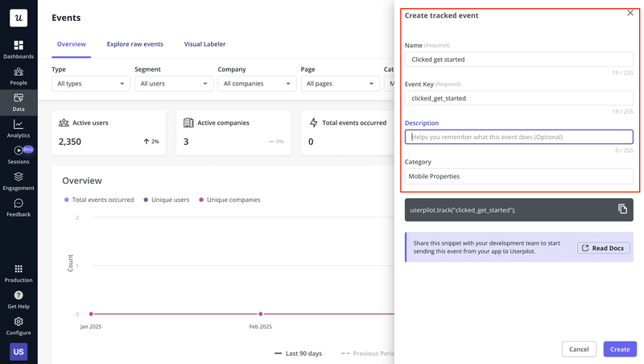This screenshot has height=364, width=644.
Task: Click the US account avatar
Action: click(19, 352)
